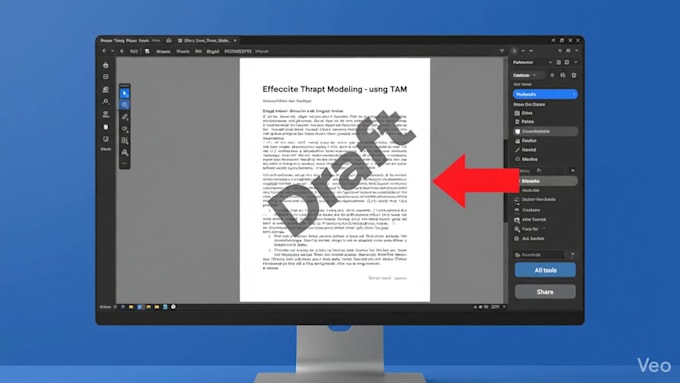
Task: Click the home icon in the title bar
Action: point(169,40)
